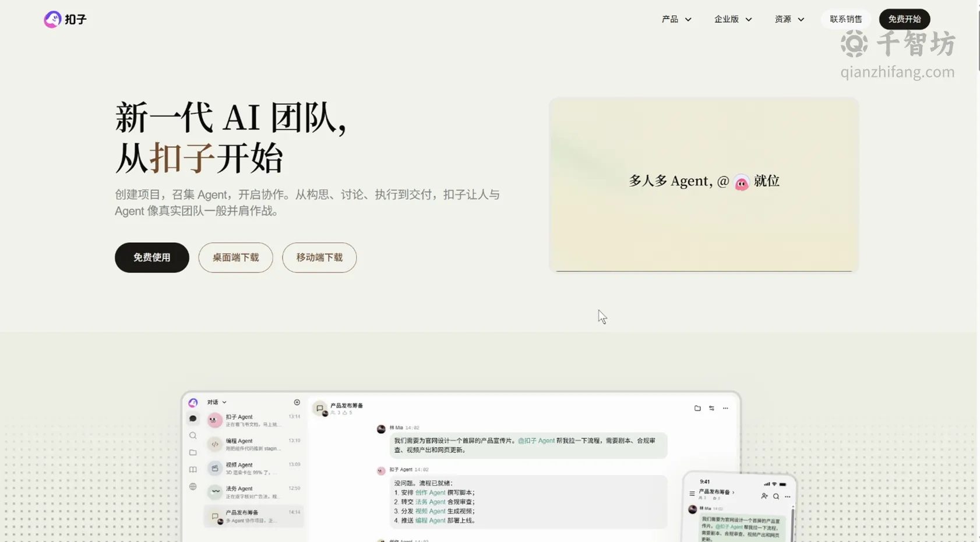980x542 pixels.
Task: Click the 多人多 Agent banner card
Action: pos(704,185)
